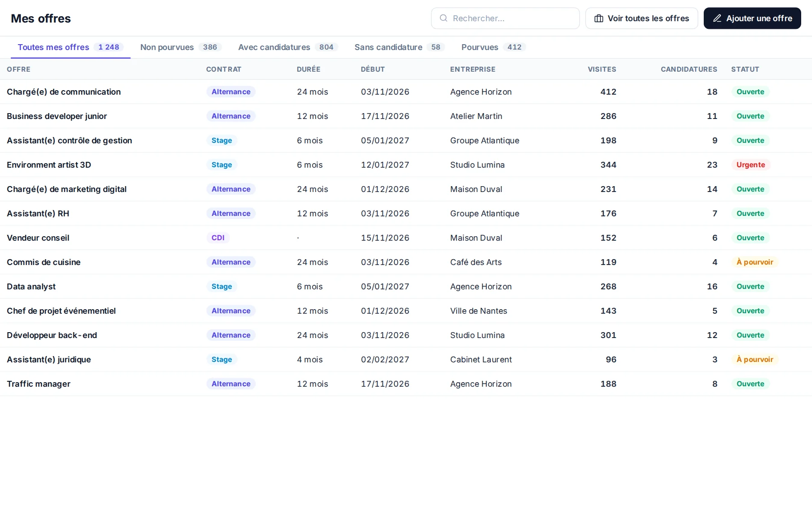Sort by the DURÉE column header
The height and width of the screenshot is (512, 812).
click(309, 69)
